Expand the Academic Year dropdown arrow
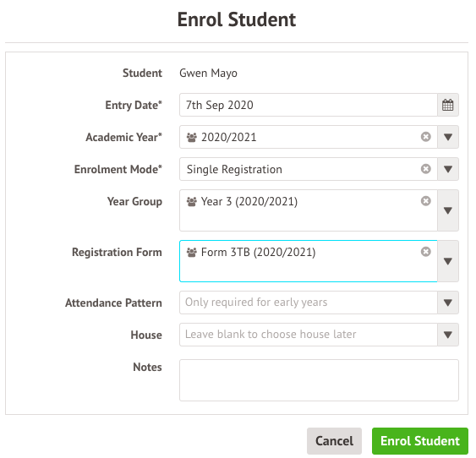This screenshot has width=476, height=458. coord(448,137)
